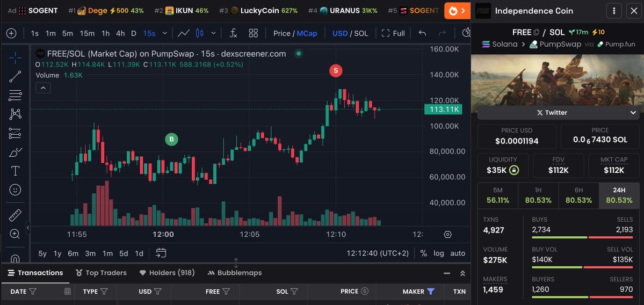Collapse the chart legend indicator arrow
The height and width of the screenshot is (305, 644).
click(43, 88)
